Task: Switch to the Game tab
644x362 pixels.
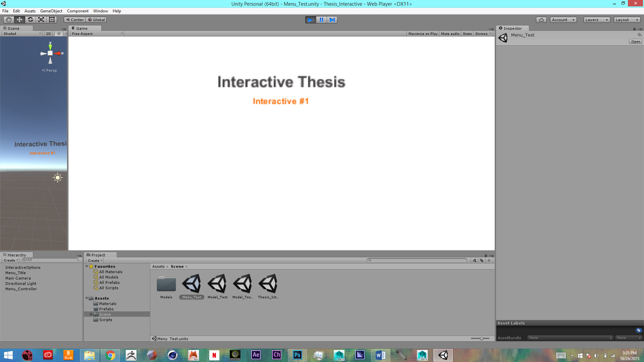Action: point(86,28)
